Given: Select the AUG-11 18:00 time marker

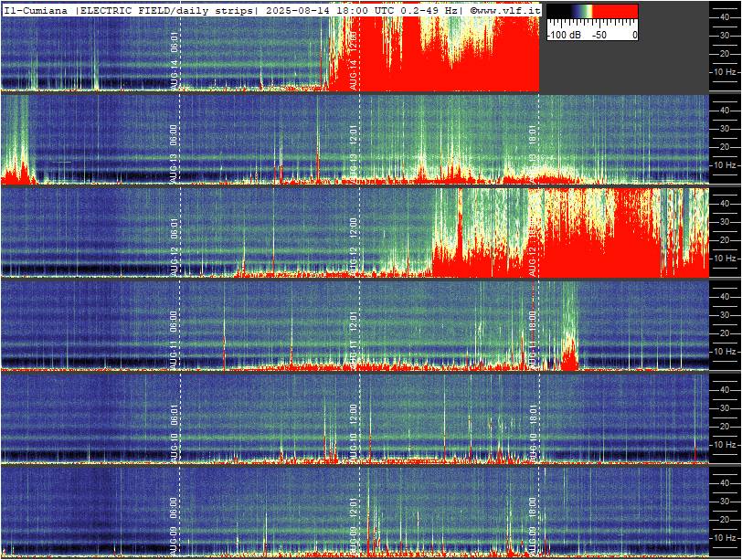Looking at the screenshot, I should 533,340.
